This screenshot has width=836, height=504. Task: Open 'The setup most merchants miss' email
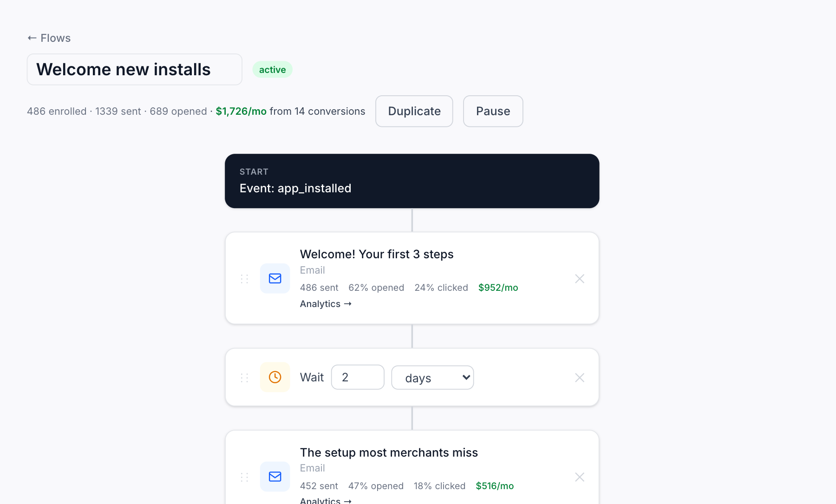pos(389,452)
